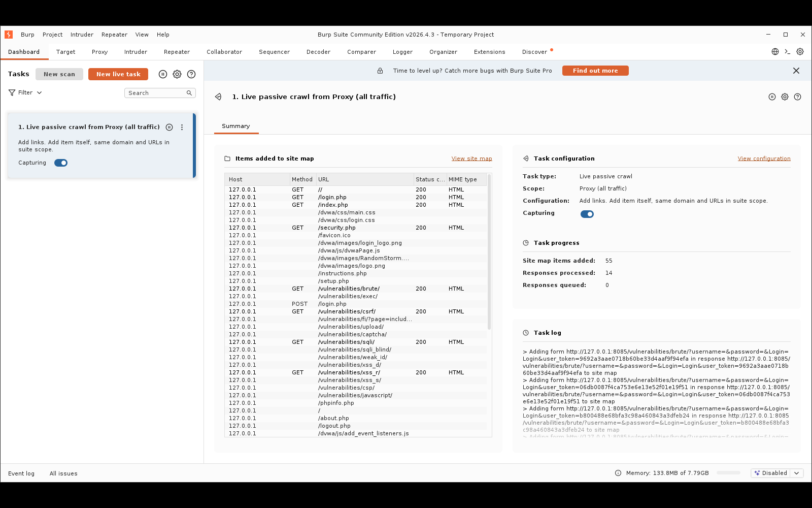The height and width of the screenshot is (508, 812).
Task: Pause all tasks icon in Tasks header
Action: tap(163, 74)
